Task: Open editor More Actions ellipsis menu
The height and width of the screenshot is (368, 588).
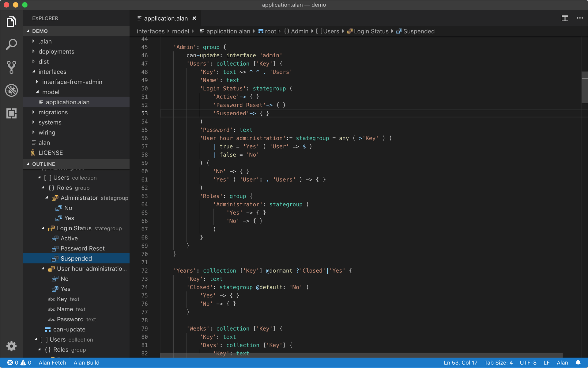Action: [x=580, y=18]
